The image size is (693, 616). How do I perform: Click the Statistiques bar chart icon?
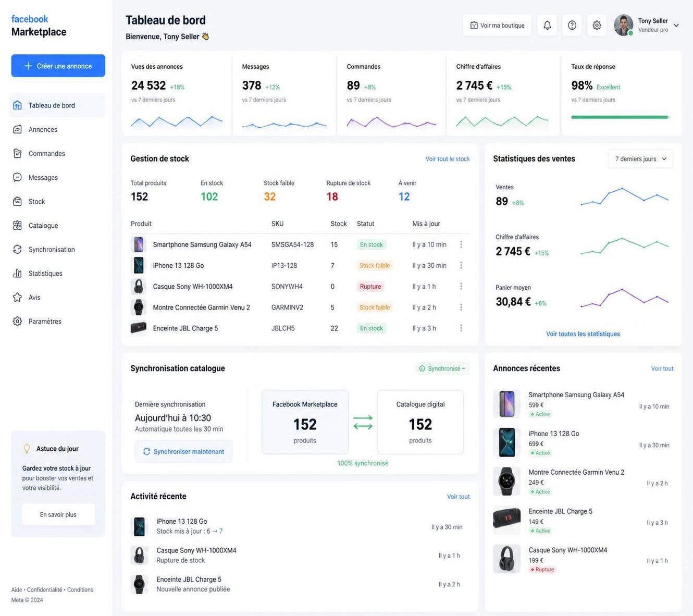pyautogui.click(x=17, y=273)
